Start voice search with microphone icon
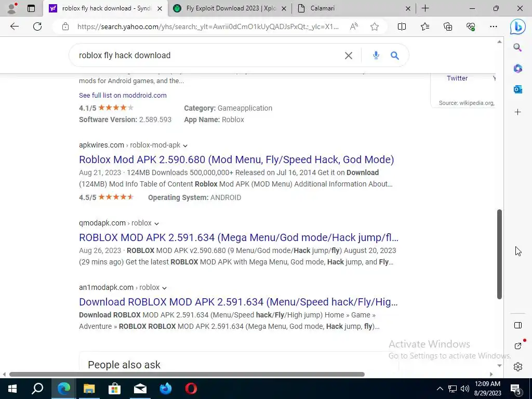This screenshot has height=399, width=532. click(x=376, y=55)
